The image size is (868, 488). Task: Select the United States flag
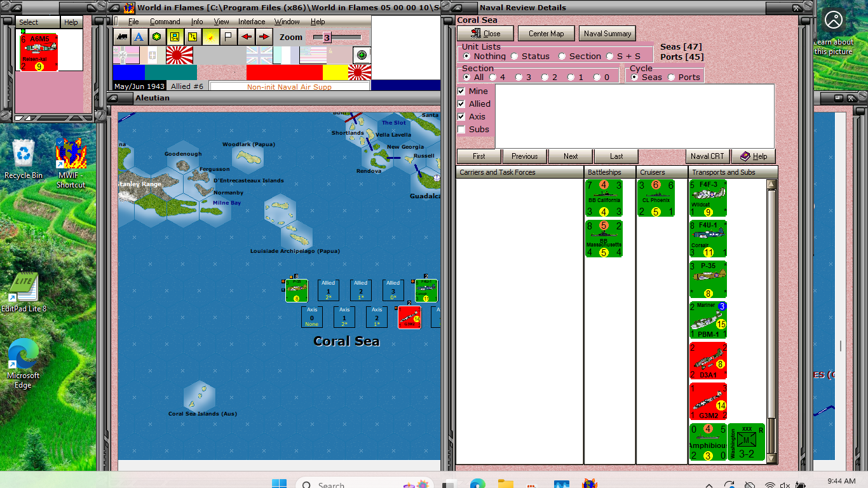click(x=313, y=55)
